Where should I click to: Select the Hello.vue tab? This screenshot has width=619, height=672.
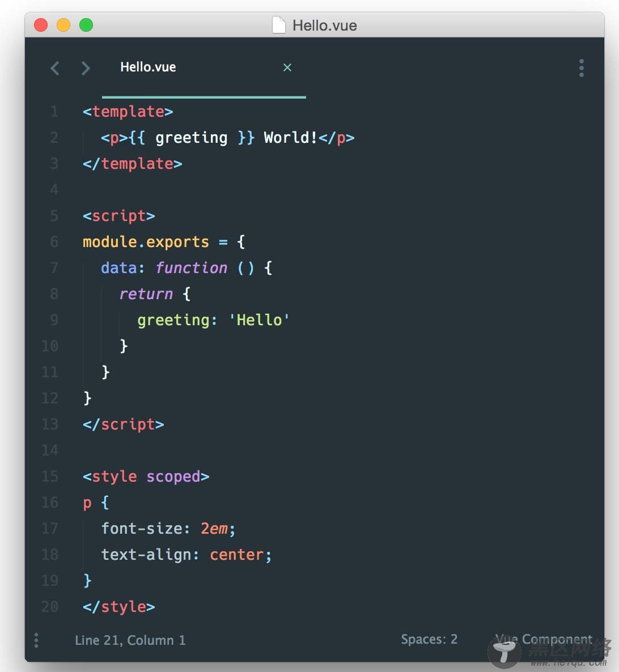point(148,67)
